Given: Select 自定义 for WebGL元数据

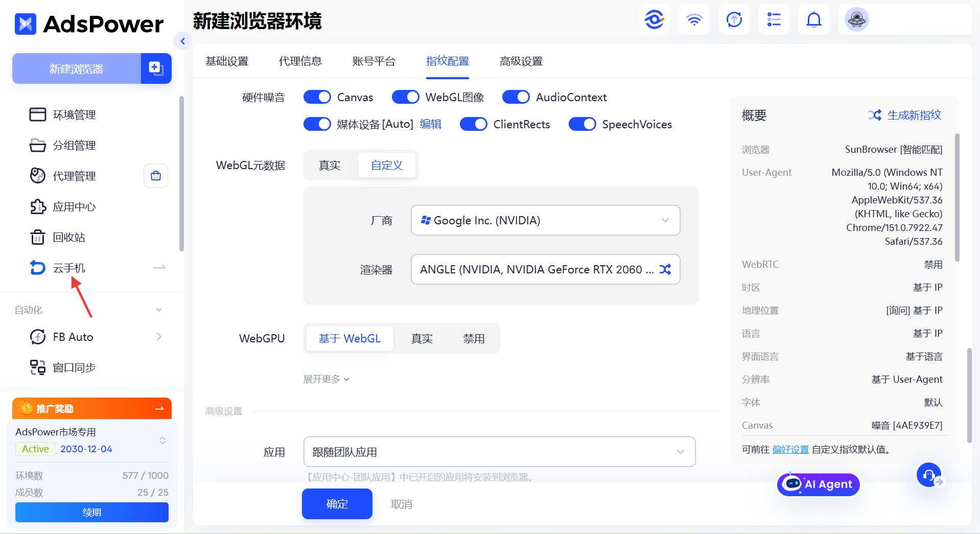Looking at the screenshot, I should [387, 165].
